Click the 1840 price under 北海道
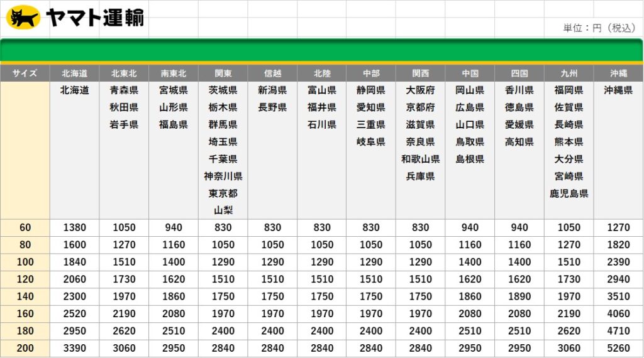This screenshot has height=358, width=644. (x=75, y=262)
